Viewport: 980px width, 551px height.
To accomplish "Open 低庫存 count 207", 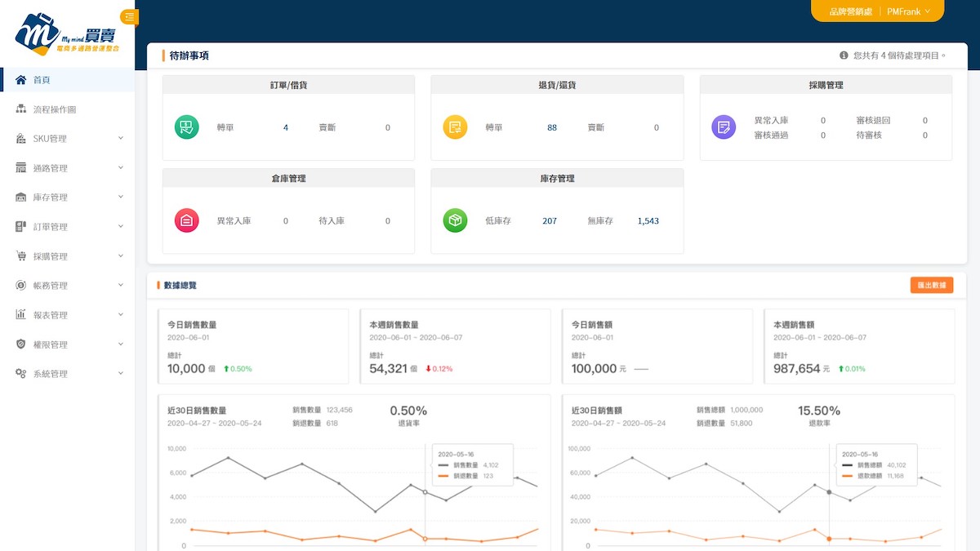I will tap(550, 220).
